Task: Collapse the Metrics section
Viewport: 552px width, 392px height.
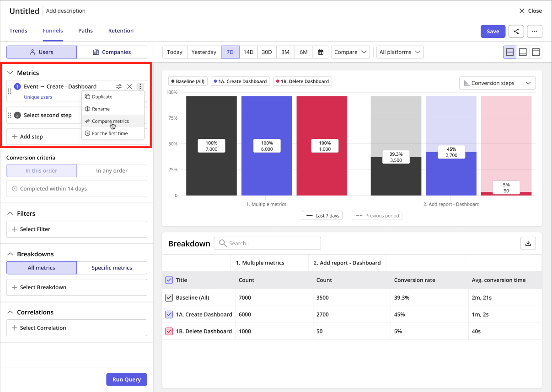Action: [11, 73]
